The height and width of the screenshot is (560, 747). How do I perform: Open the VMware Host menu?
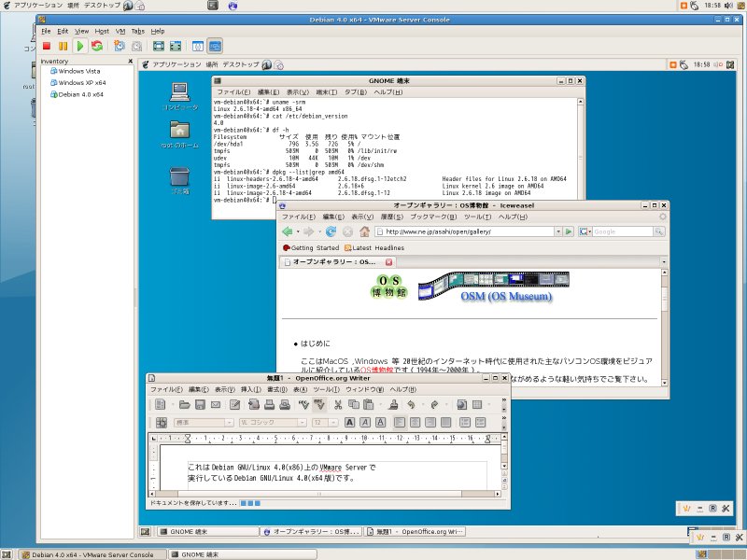tap(102, 31)
